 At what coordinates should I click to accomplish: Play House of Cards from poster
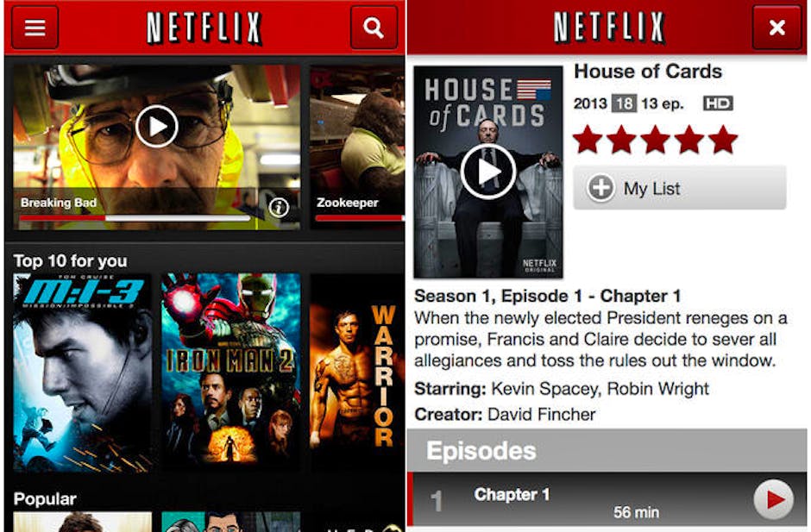tap(488, 172)
